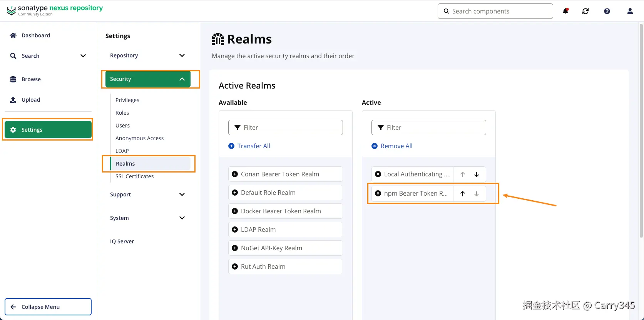Viewport: 644px width, 320px height.
Task: Remove npm Bearer Token Realm x icon
Action: pos(378,193)
